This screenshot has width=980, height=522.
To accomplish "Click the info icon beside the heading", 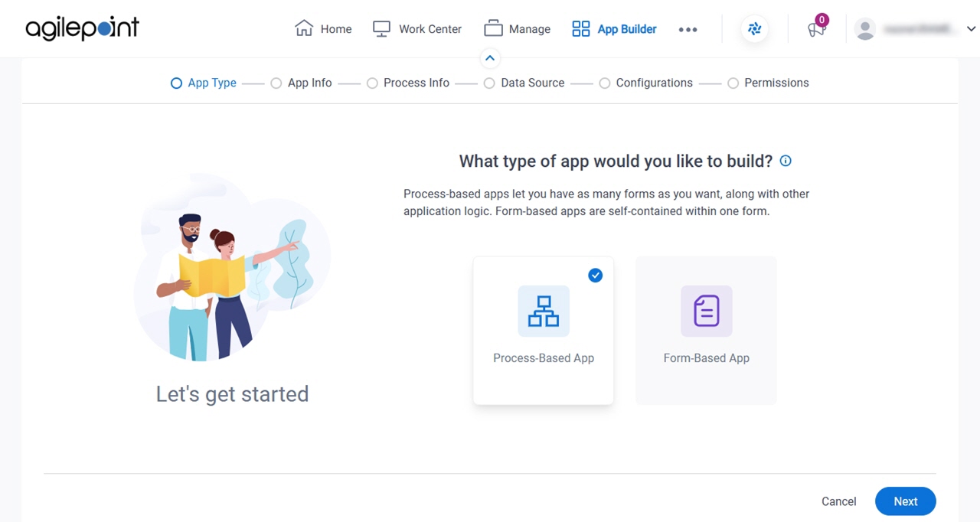I will (x=785, y=161).
